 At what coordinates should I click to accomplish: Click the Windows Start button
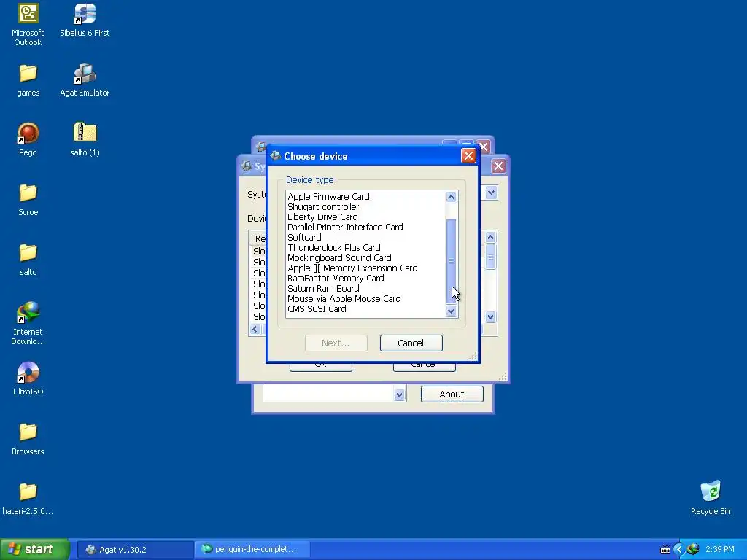pos(34,549)
